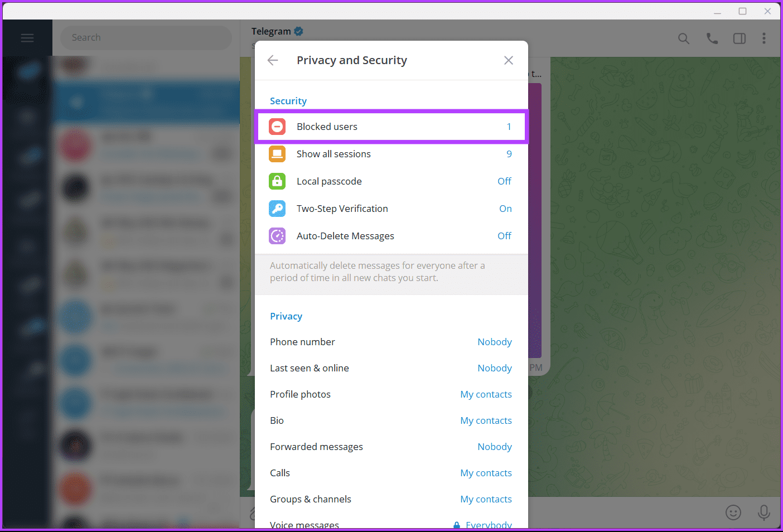This screenshot has width=783, height=532.
Task: Open Local passcode setting
Action: pyautogui.click(x=391, y=181)
